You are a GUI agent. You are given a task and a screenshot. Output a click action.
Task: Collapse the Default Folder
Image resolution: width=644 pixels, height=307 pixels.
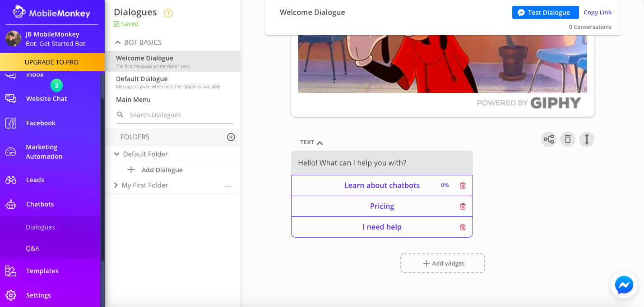tap(117, 153)
